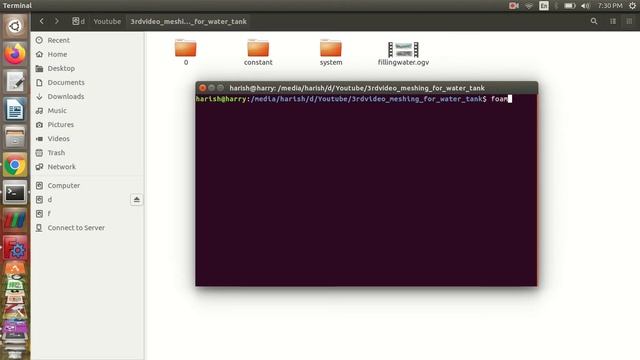640x360 pixels.
Task: Launch Firefox from the dock
Action: 15,54
